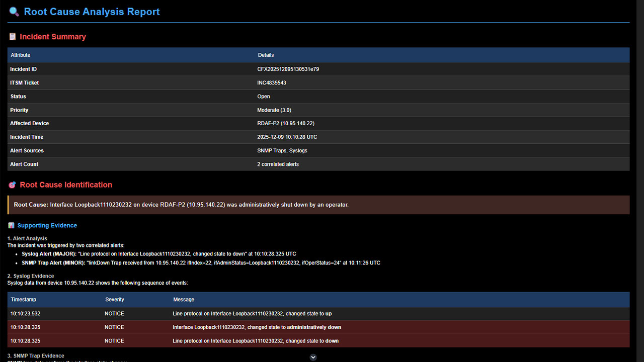Select the Priority value Moderate (3.0)
Image resolution: width=644 pixels, height=362 pixels.
coord(274,110)
